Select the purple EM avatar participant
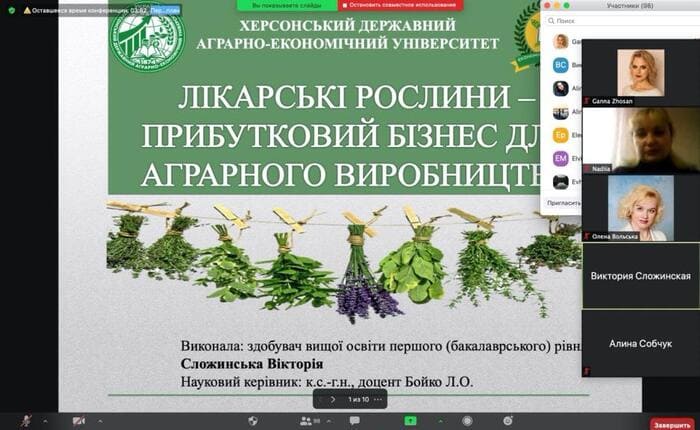 coord(561,158)
